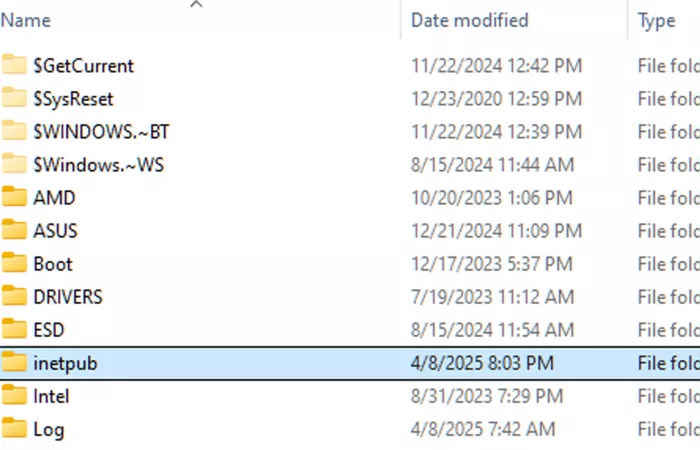Click the inetpub date 4/8/2025 8:03 PM
This screenshot has width=700, height=450.
(482, 363)
